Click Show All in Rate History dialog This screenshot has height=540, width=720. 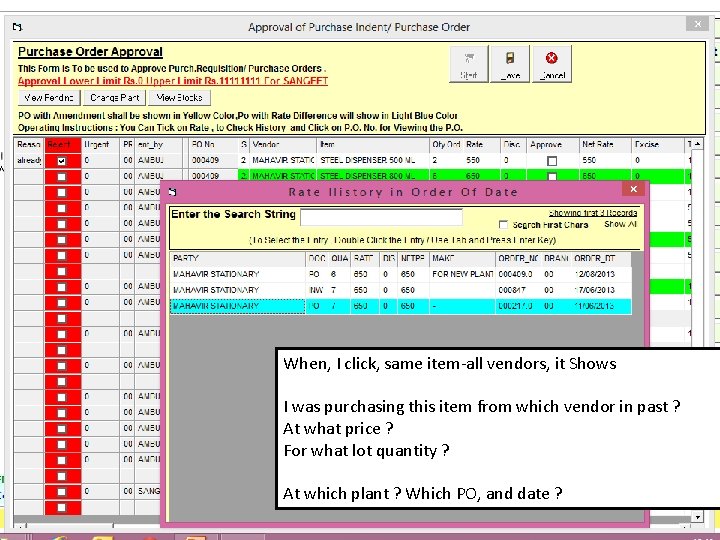click(620, 224)
